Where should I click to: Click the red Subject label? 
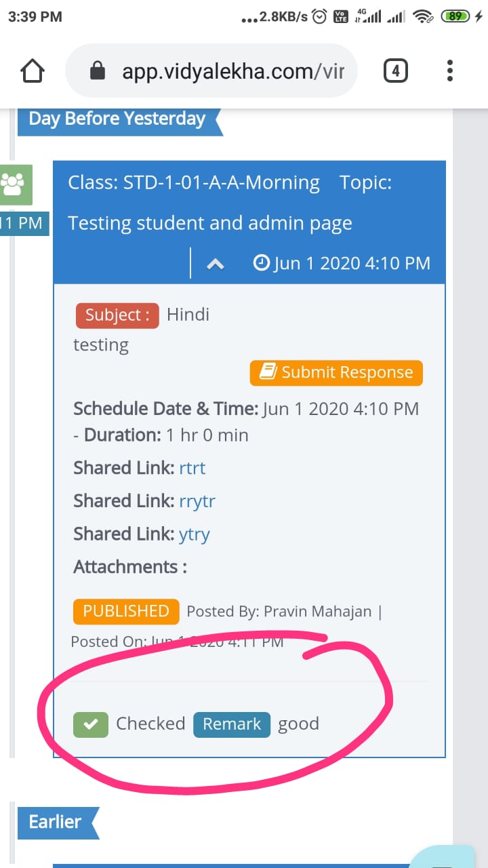[117, 315]
